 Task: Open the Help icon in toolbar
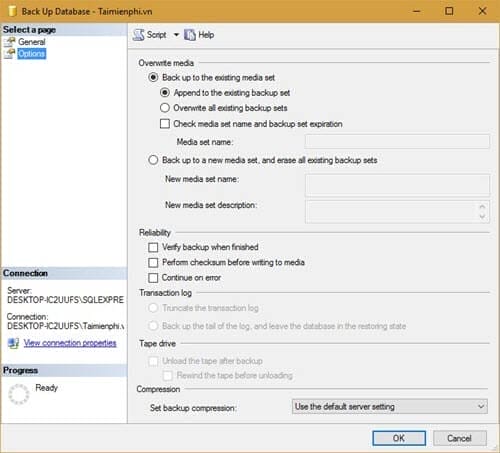[190, 35]
